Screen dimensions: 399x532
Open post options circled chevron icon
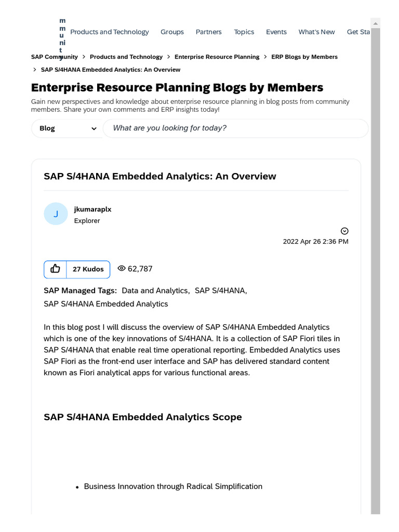[344, 231]
